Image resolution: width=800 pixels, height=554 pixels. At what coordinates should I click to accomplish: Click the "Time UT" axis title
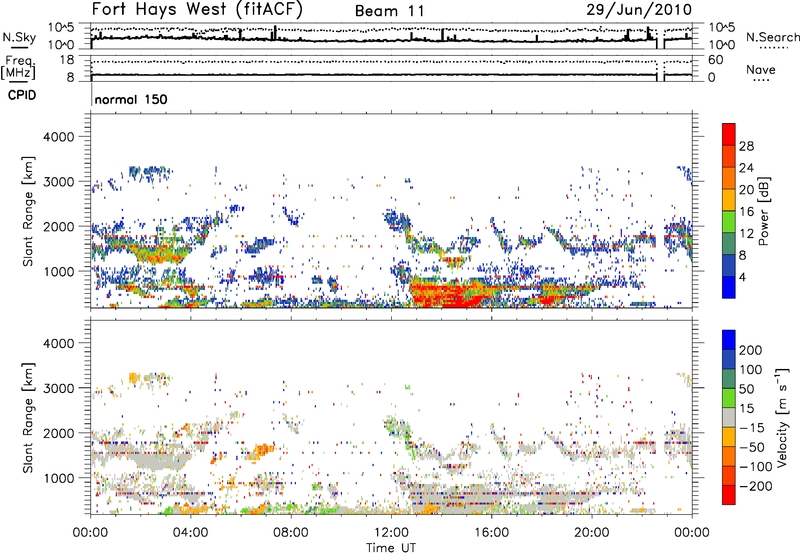click(391, 548)
